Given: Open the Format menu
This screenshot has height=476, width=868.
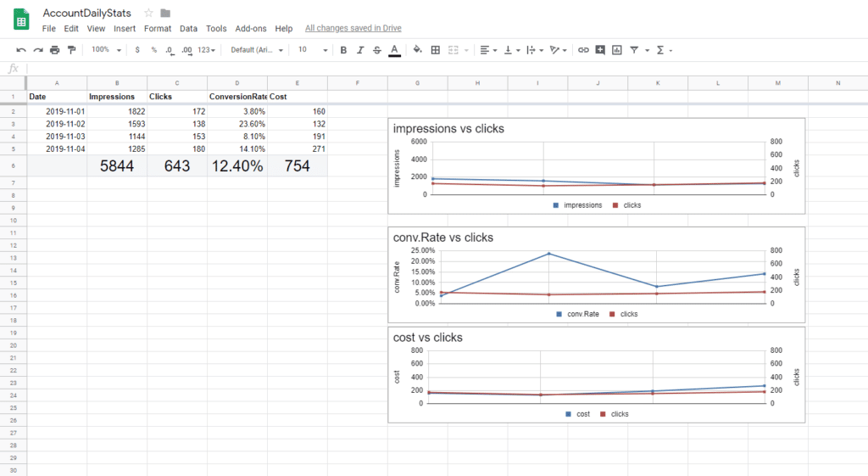Looking at the screenshot, I should pyautogui.click(x=158, y=28).
